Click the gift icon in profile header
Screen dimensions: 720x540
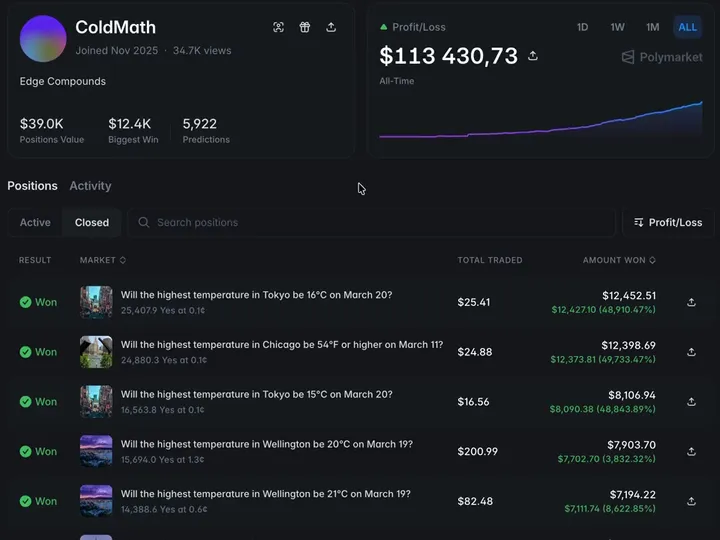click(x=304, y=27)
